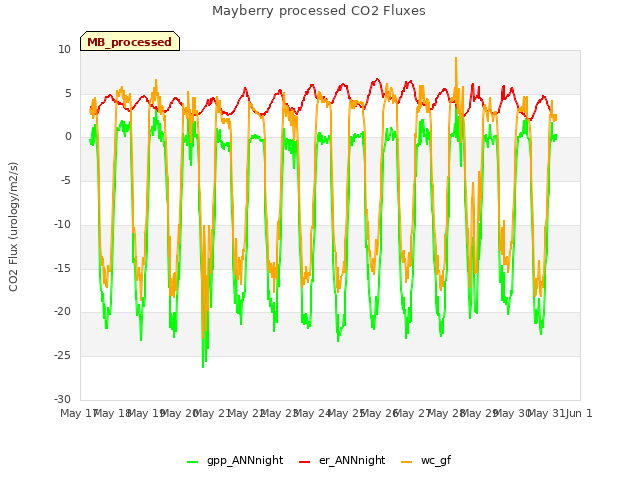Toggle the gpp_ANNnight legend entry
Screen dimensions: 640x480
click(x=235, y=460)
